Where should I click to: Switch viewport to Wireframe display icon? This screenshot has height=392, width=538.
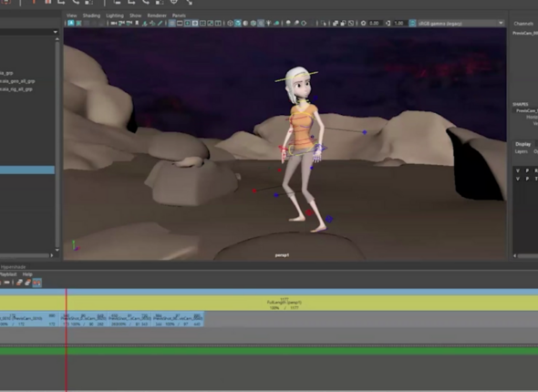[230, 24]
